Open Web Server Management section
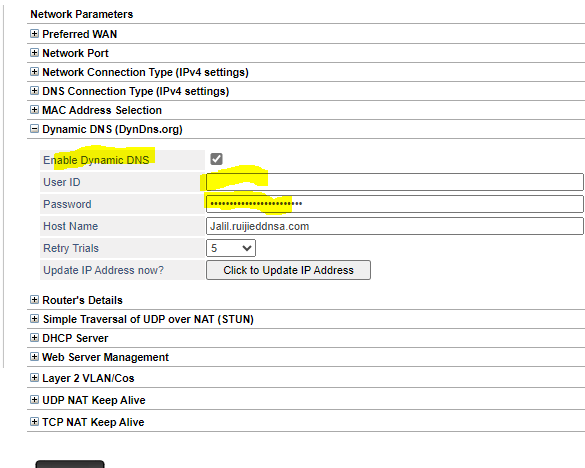This screenshot has height=468, width=585. 105,357
